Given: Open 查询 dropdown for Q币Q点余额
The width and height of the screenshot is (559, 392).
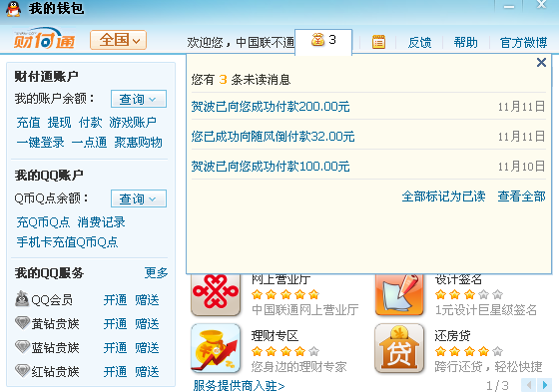Looking at the screenshot, I should [139, 198].
